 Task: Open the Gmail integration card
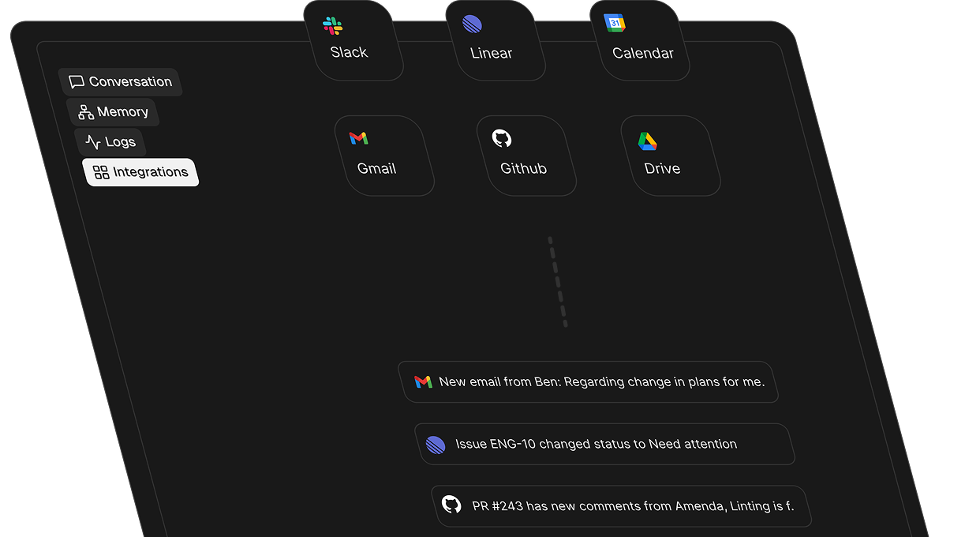[384, 156]
